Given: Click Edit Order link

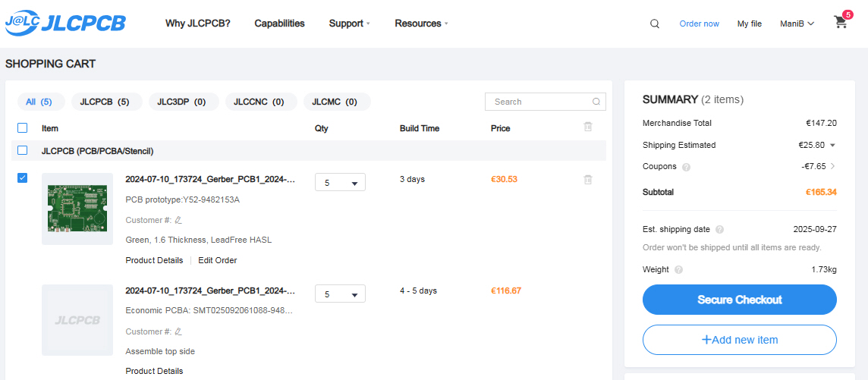Looking at the screenshot, I should point(218,260).
